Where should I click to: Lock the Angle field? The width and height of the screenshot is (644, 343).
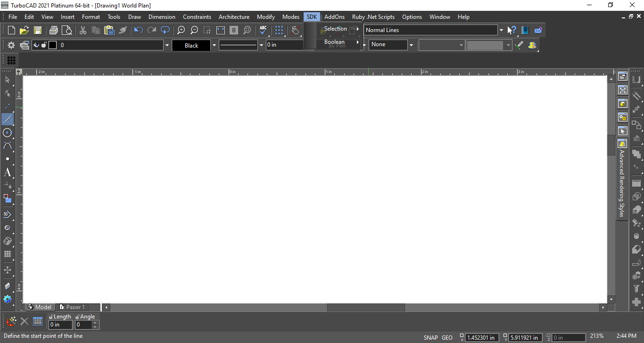77,317
